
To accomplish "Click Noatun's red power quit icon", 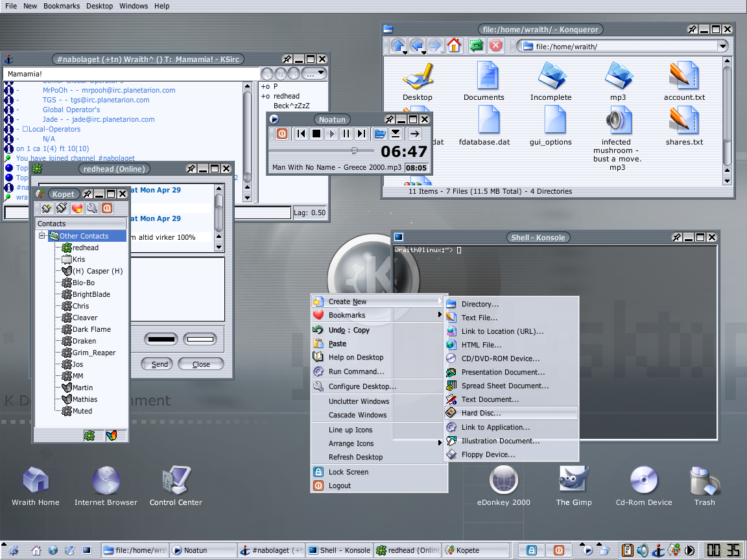I will 282,134.
